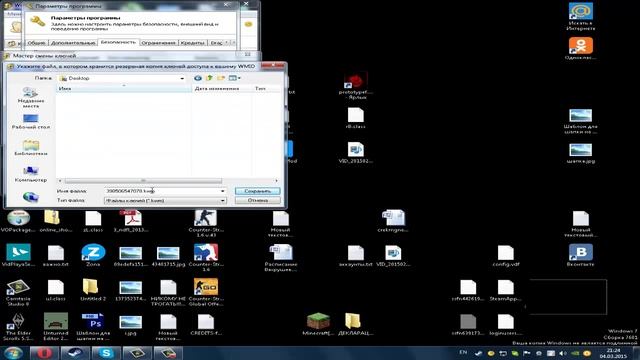Select Компьютер in the places sidebar

click(x=31, y=174)
